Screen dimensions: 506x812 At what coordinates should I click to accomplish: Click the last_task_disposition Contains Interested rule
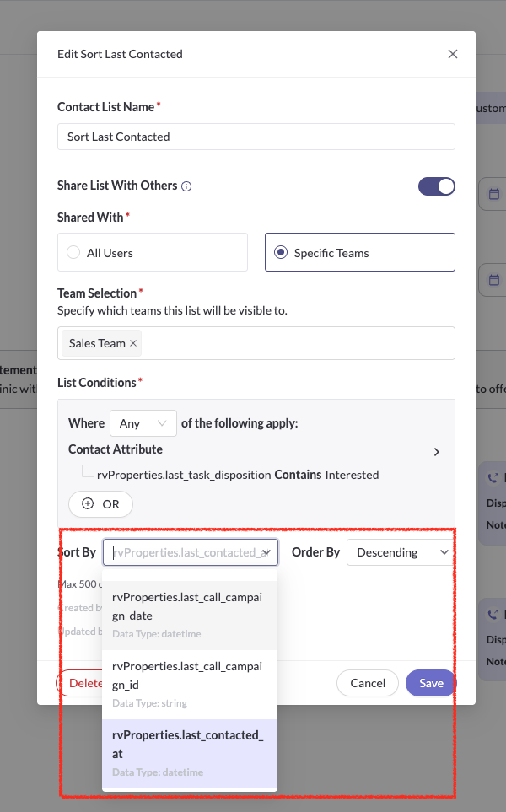238,475
